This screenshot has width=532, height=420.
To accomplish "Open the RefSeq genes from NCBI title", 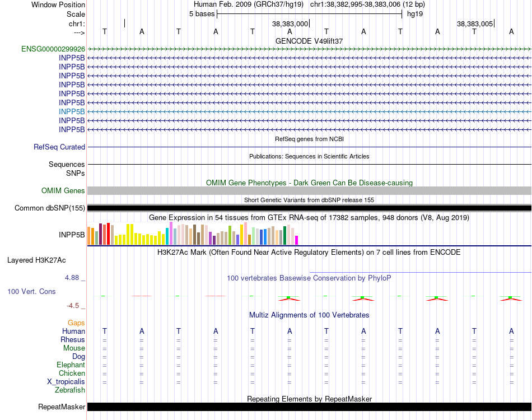I will (309, 139).
